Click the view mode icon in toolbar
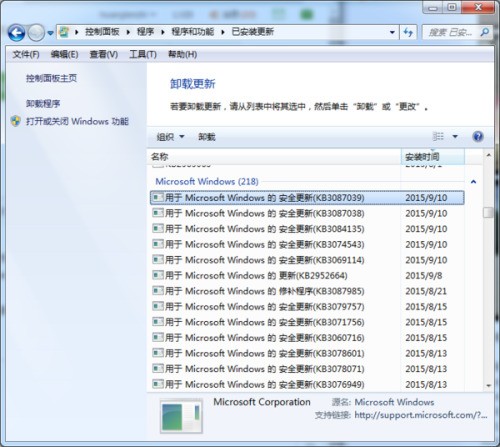This screenshot has width=500, height=447. click(438, 136)
